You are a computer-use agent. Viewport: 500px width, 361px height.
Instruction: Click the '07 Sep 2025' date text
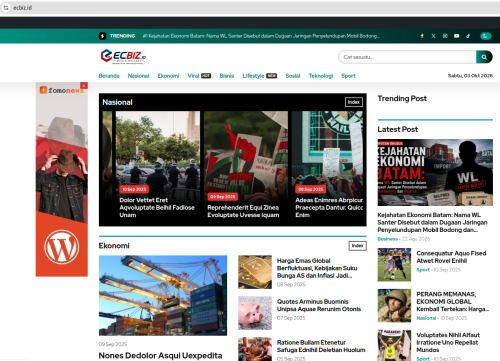(291, 318)
